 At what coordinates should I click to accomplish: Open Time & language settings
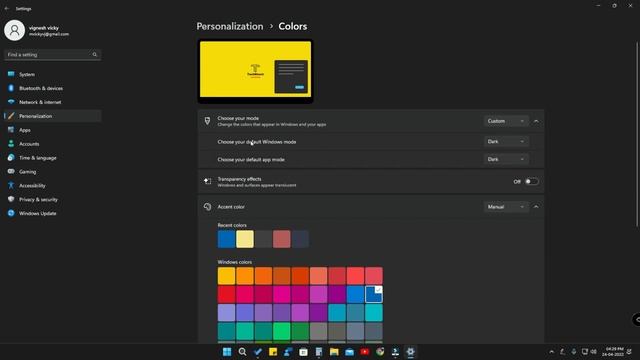[x=52, y=158]
